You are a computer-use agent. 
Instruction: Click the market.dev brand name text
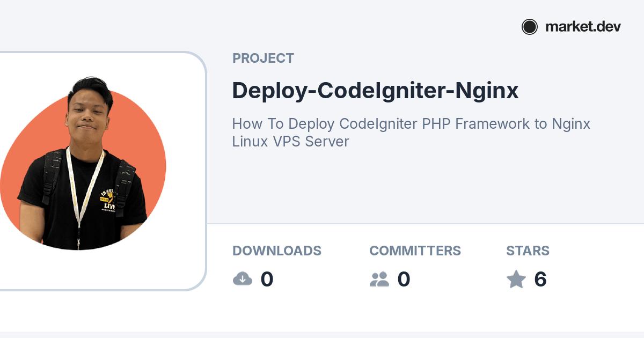coord(583,27)
